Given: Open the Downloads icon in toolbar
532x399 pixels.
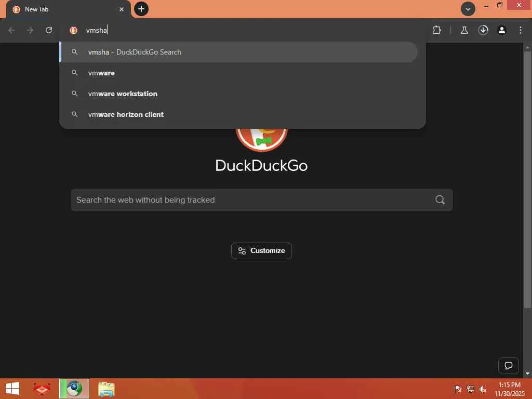Looking at the screenshot, I should tap(483, 30).
